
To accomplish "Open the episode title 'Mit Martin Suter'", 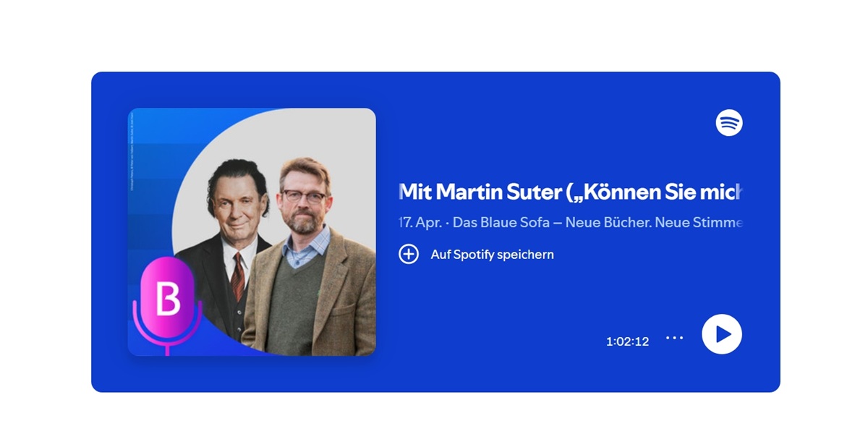I will (480, 192).
